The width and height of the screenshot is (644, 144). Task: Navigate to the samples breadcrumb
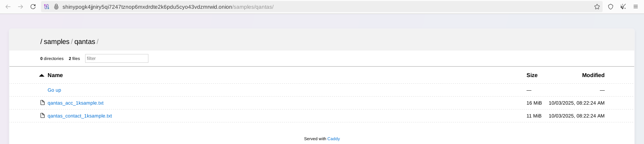point(56,41)
